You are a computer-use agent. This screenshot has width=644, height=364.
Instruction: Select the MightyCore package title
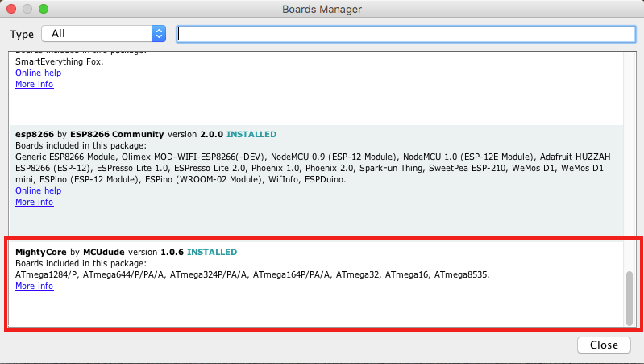click(x=40, y=252)
